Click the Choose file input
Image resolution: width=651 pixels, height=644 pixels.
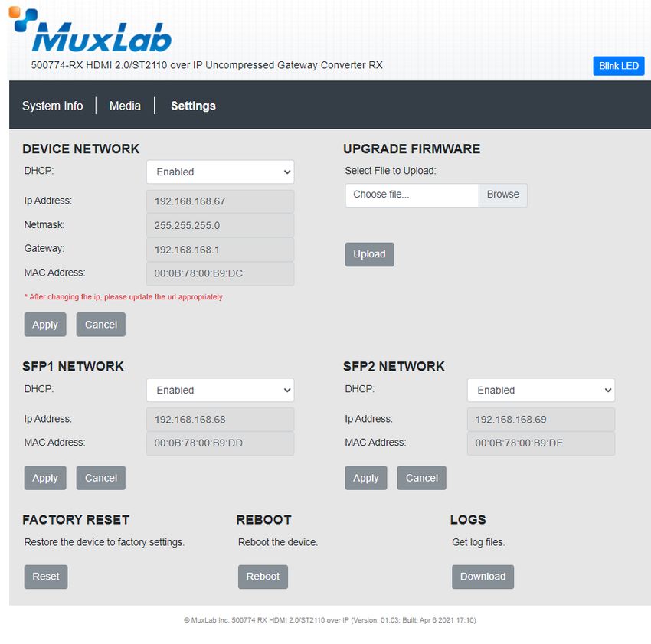point(411,195)
